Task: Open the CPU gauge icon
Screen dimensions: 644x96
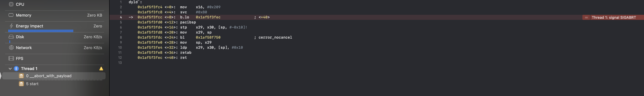Action: (11, 4)
